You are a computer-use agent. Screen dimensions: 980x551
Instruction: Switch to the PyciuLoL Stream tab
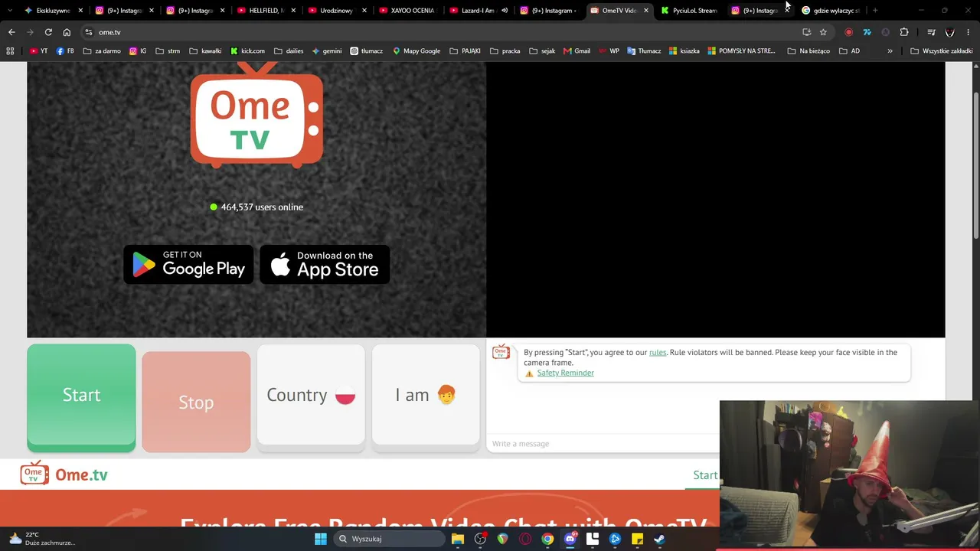[x=689, y=11]
